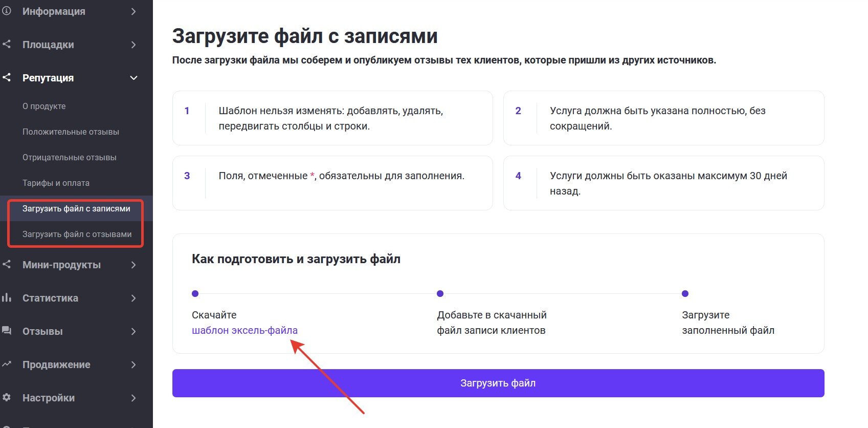868x428 pixels.
Task: Expand the Отзывы section chevron
Action: [133, 331]
